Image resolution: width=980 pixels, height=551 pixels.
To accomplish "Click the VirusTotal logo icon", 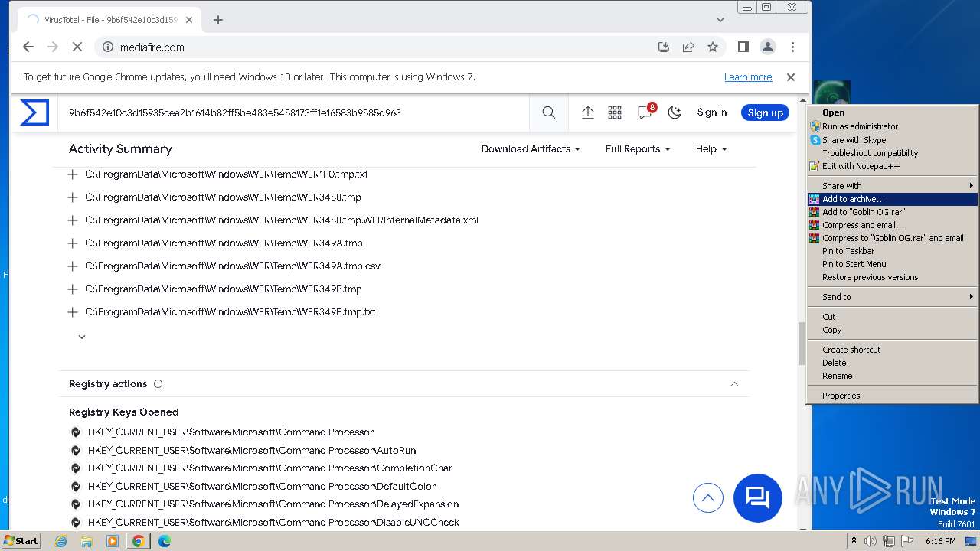I will coord(34,112).
